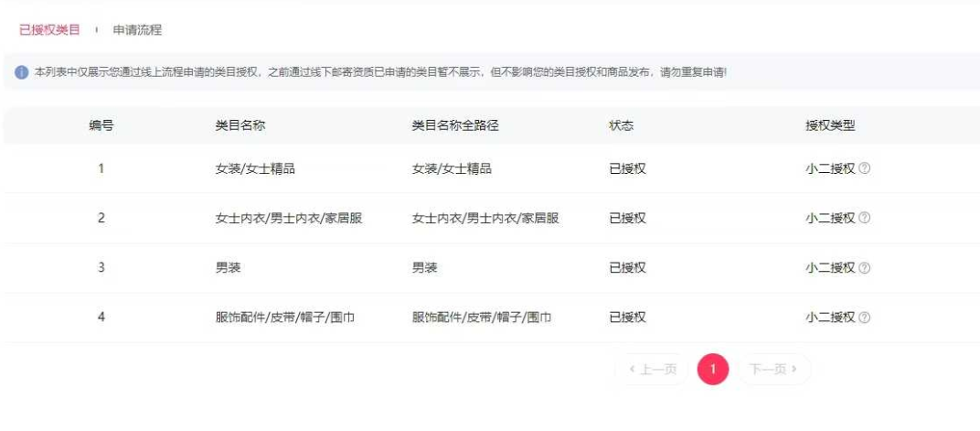Open the 申请流程 tab

(137, 30)
